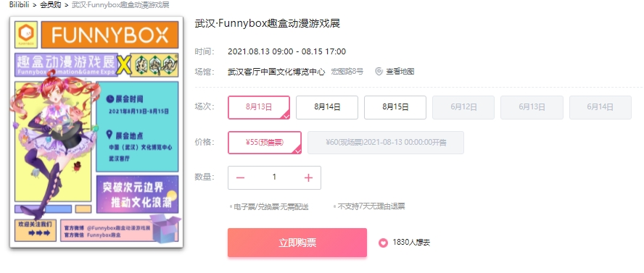The height and width of the screenshot is (273, 644).
Task: Click the 1830人想去 want-to-go label
Action: tap(411, 243)
